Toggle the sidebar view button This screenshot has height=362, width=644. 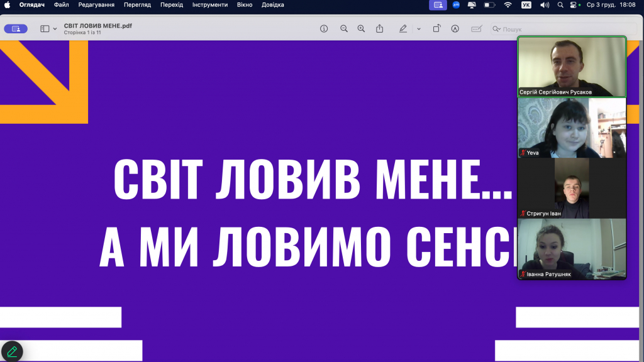coord(45,29)
